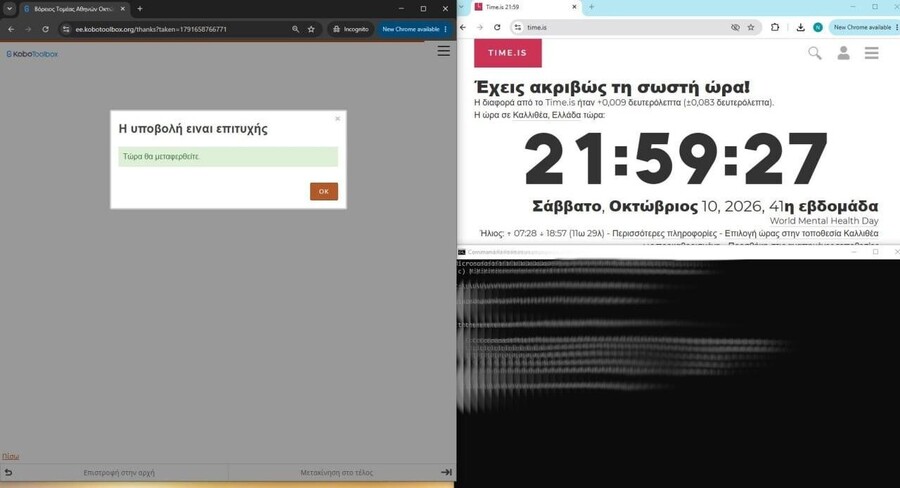Close the Βόρειος Τομέας Αθηνών tab

[122, 9]
